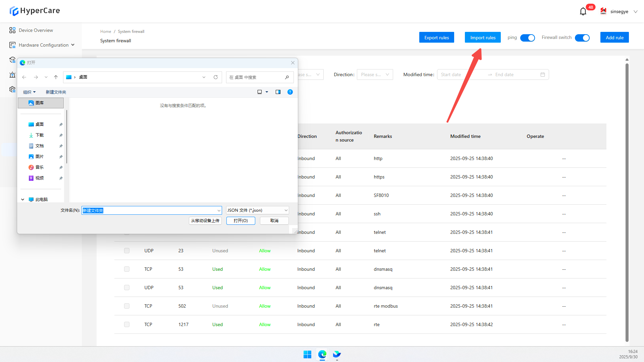
Task: Go up one folder level
Action: point(56,77)
